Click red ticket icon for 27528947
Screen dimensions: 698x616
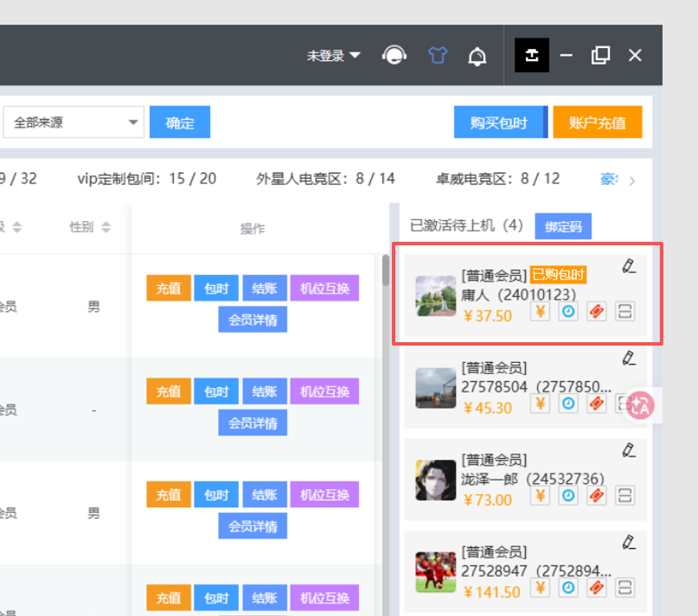(596, 587)
